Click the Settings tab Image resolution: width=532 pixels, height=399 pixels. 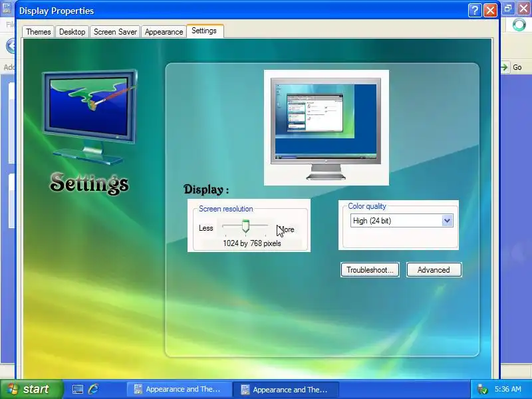(x=204, y=31)
